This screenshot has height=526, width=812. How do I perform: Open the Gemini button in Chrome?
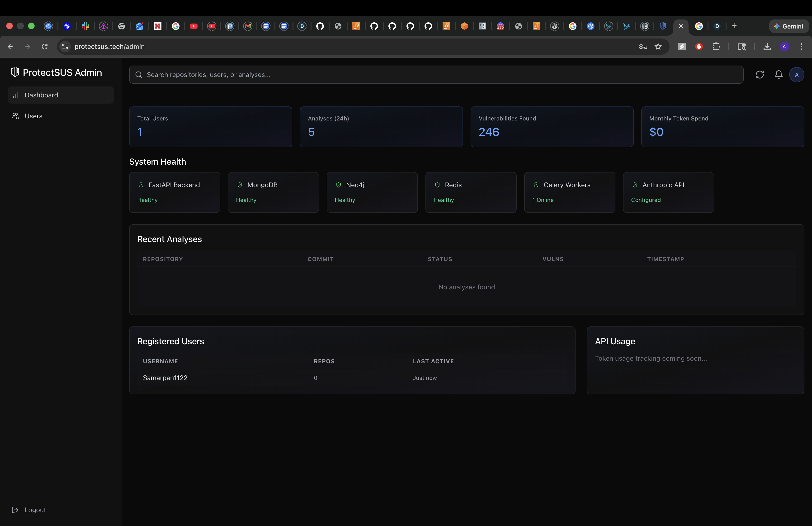788,26
